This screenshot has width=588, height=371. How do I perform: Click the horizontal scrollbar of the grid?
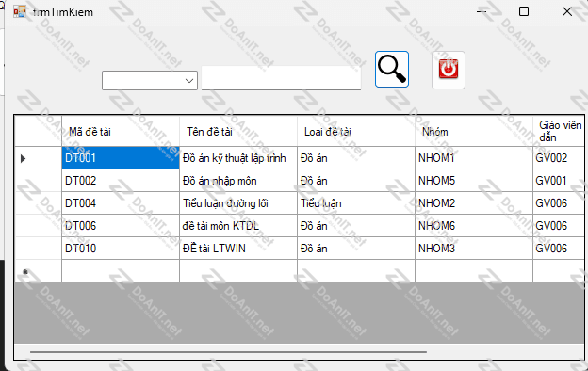228,352
